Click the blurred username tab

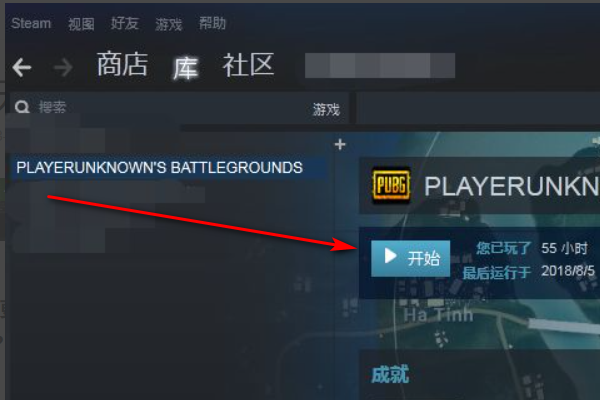pos(380,65)
